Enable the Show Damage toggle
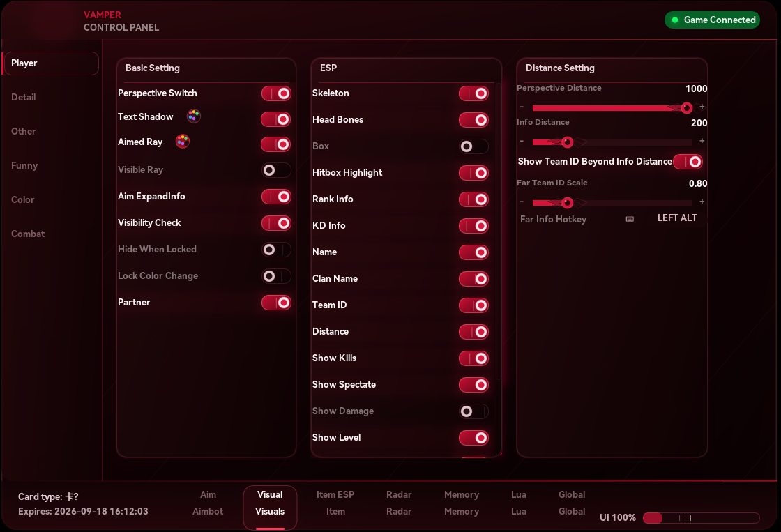This screenshot has width=781, height=532. (x=473, y=411)
